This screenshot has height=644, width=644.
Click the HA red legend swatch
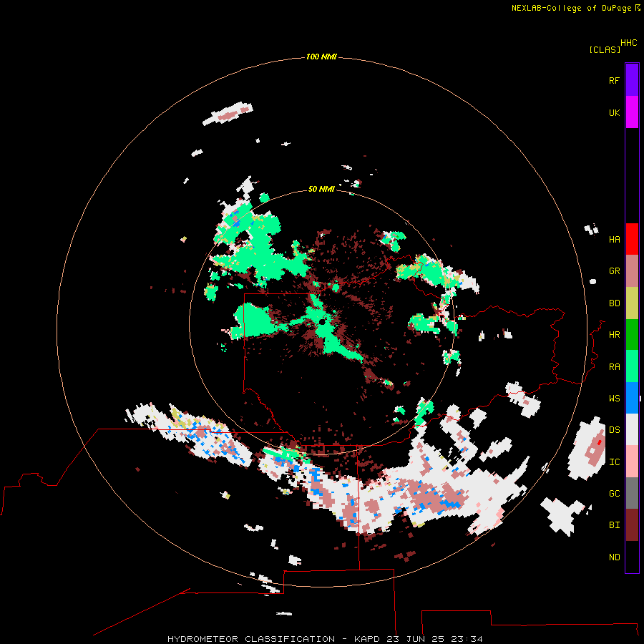pos(632,239)
